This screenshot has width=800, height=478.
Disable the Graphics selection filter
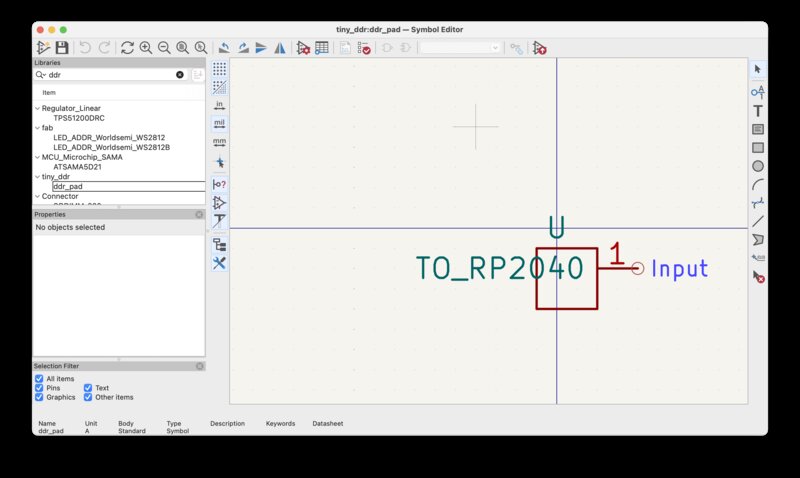(39, 397)
